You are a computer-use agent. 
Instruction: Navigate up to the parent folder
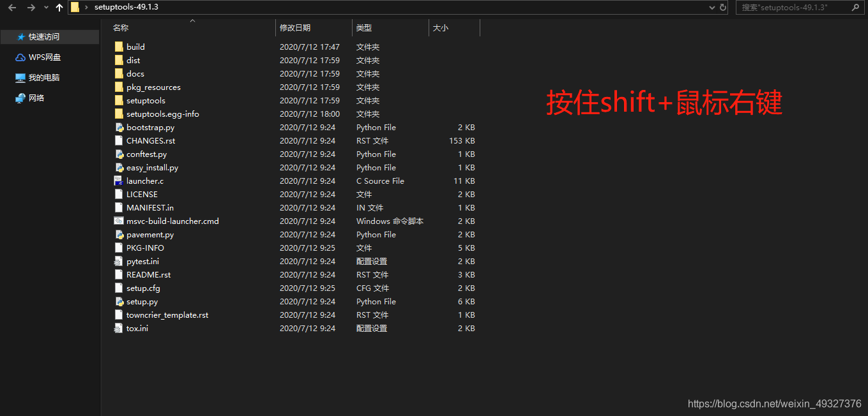pyautogui.click(x=59, y=8)
